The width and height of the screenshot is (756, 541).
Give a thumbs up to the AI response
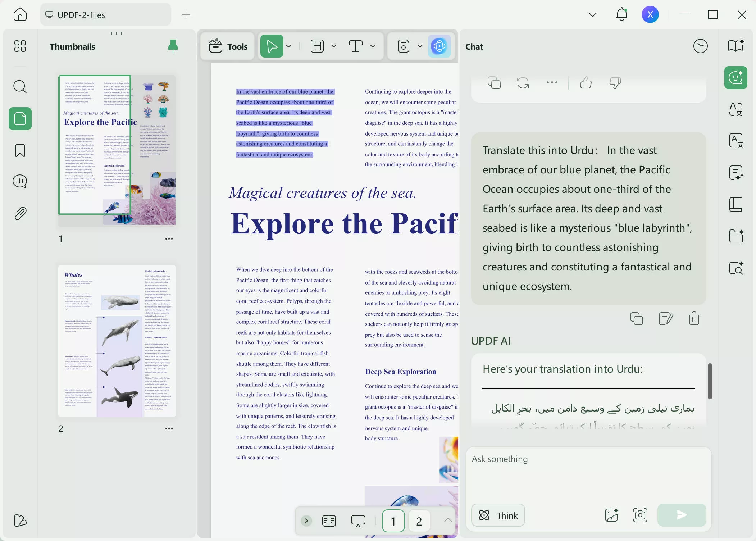(x=585, y=83)
